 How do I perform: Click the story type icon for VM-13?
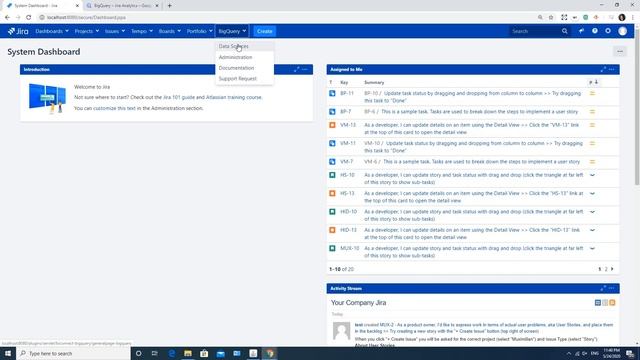[332, 125]
